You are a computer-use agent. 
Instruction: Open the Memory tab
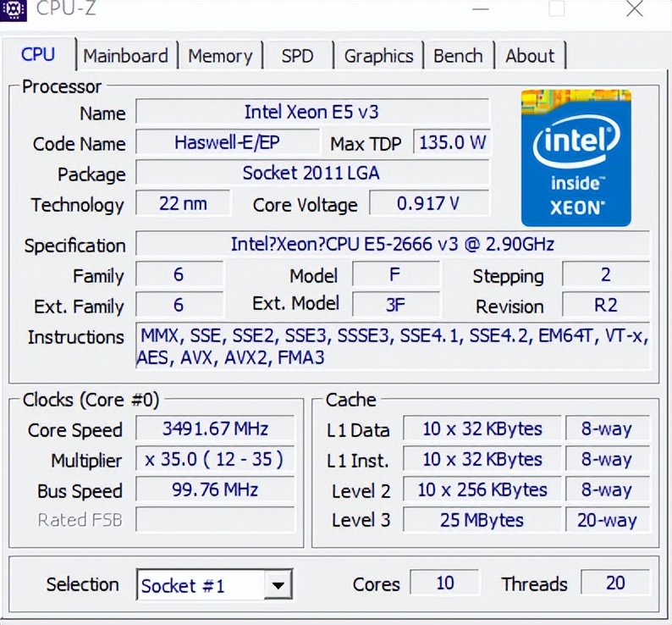tap(220, 56)
